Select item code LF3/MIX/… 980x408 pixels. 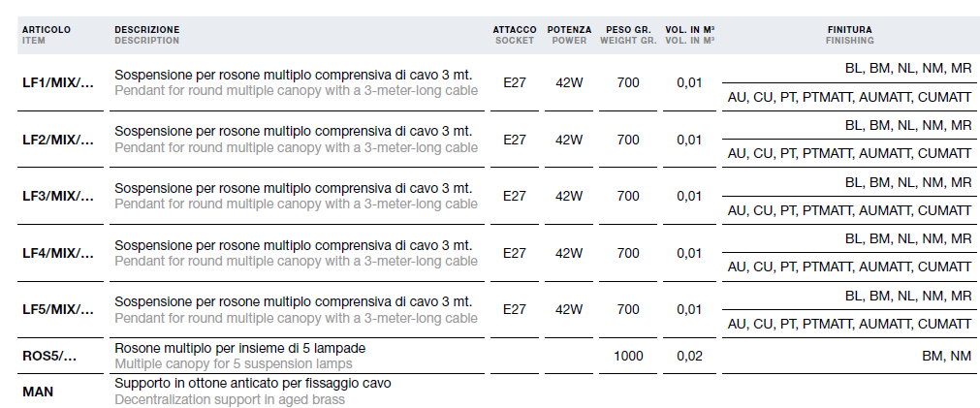(x=58, y=196)
